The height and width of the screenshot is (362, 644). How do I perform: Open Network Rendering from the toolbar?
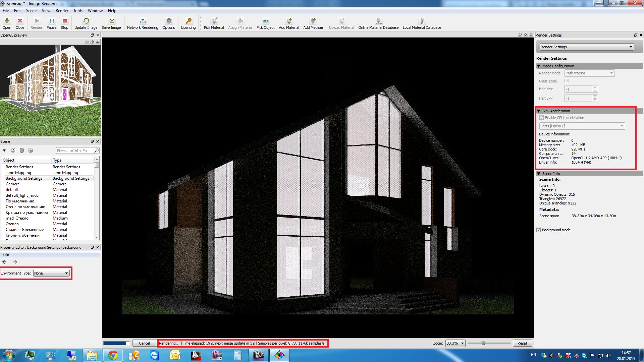click(x=143, y=21)
